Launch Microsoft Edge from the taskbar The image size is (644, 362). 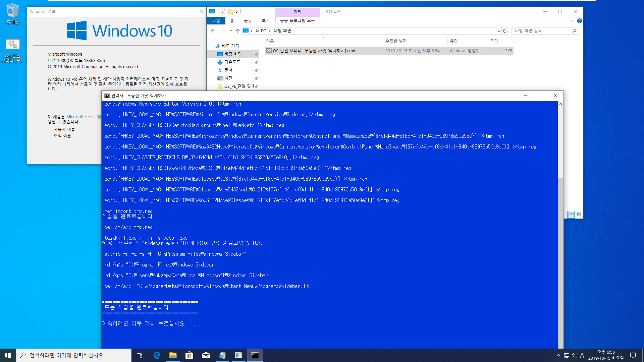157,355
